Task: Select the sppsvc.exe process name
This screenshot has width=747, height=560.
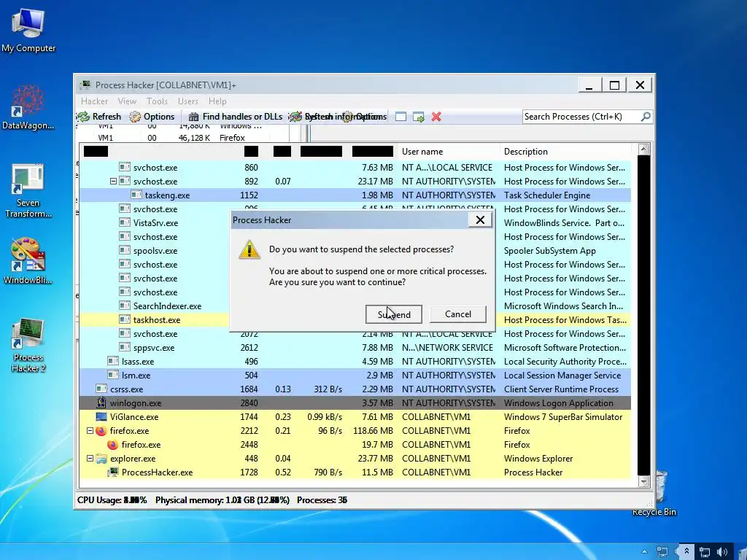Action: [x=154, y=348]
